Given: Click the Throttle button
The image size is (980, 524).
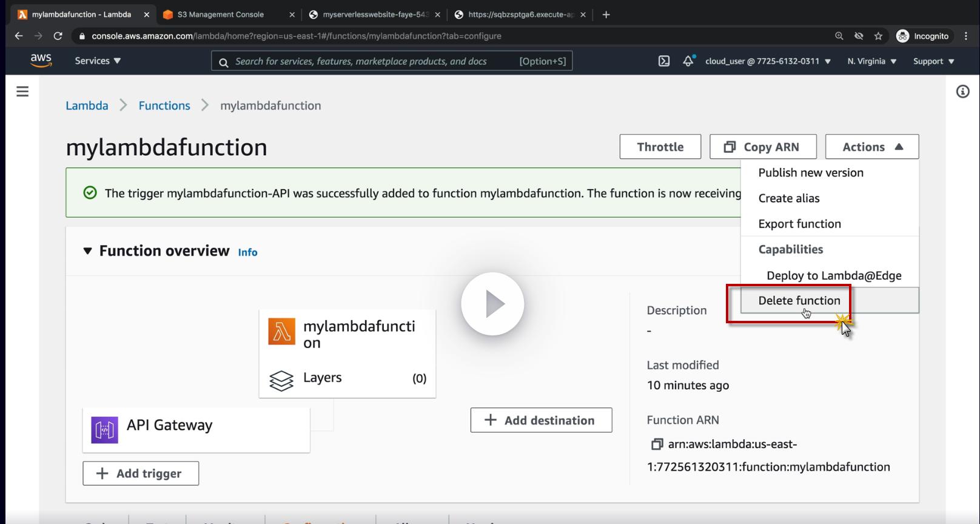Looking at the screenshot, I should tap(660, 147).
